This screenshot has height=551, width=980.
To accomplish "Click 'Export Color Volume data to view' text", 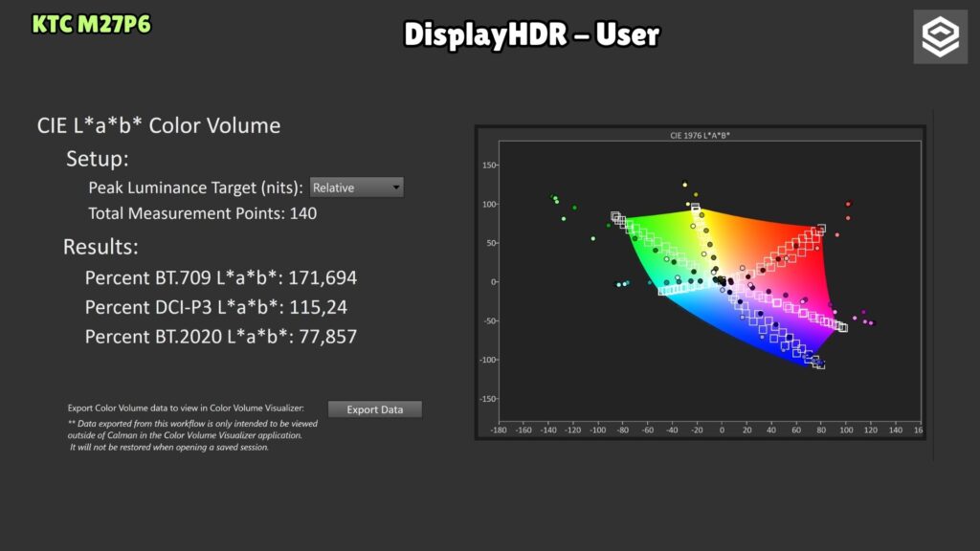I will (186, 408).
